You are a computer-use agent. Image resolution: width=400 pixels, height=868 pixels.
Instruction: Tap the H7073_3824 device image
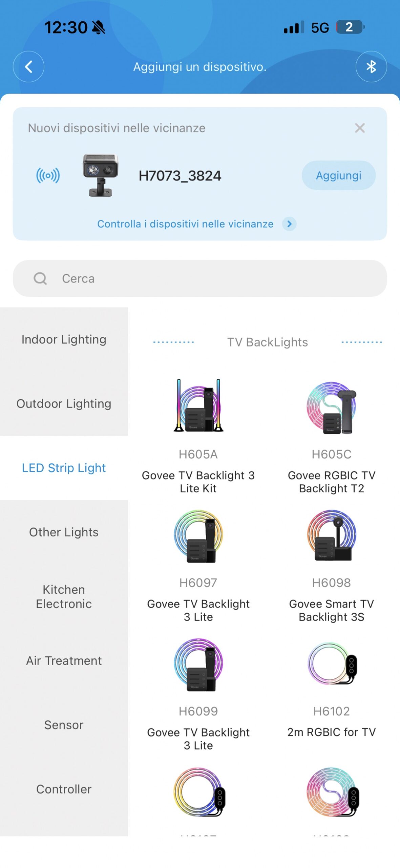tap(100, 175)
